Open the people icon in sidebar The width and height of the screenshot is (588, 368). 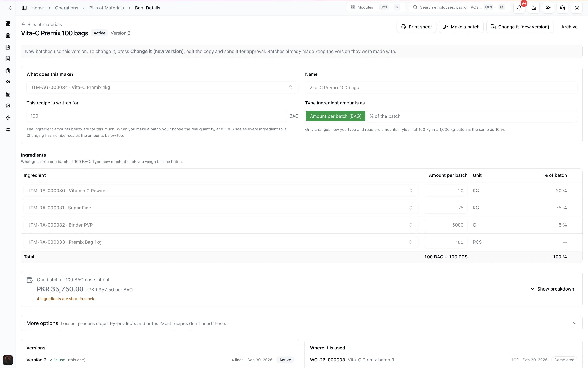[x=8, y=83]
